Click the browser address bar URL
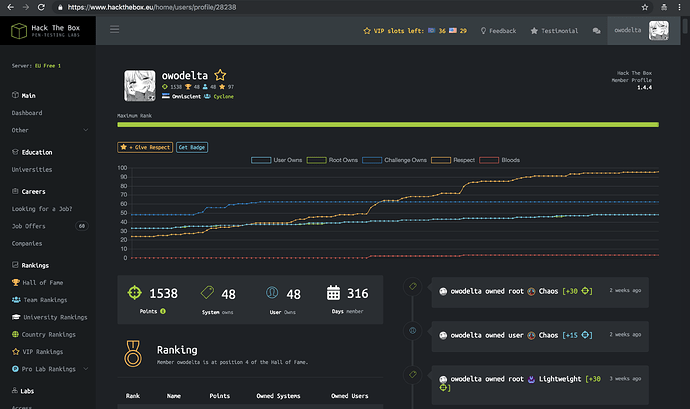Screen dimensions: 690x409 click(152, 7)
